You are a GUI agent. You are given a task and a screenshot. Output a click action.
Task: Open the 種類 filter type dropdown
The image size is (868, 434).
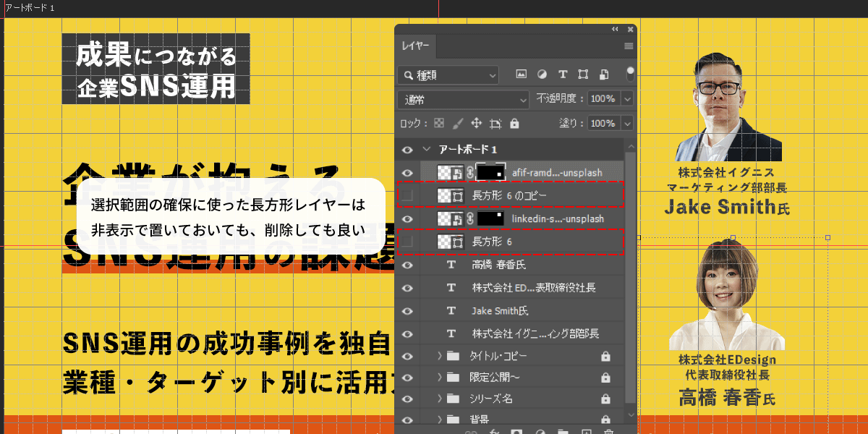click(448, 75)
